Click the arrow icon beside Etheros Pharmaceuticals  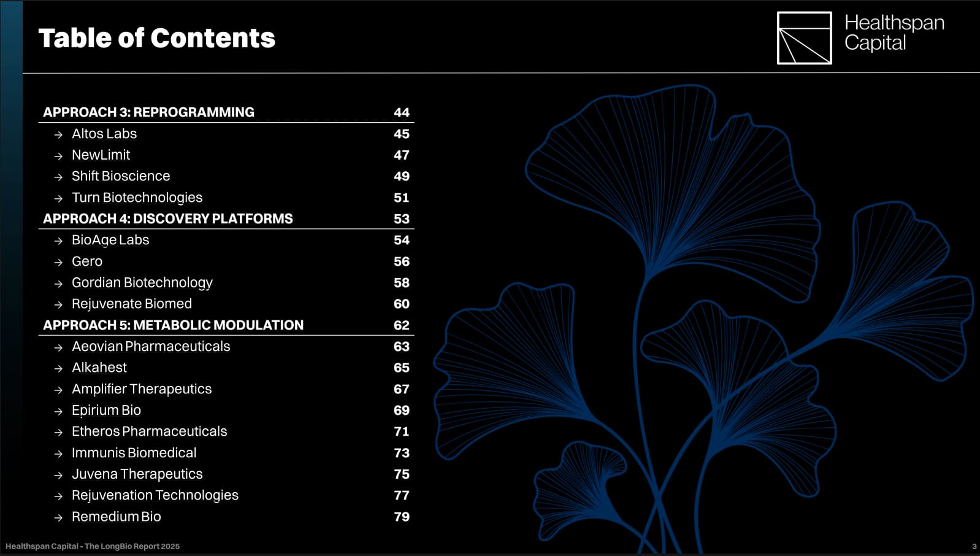coord(58,433)
